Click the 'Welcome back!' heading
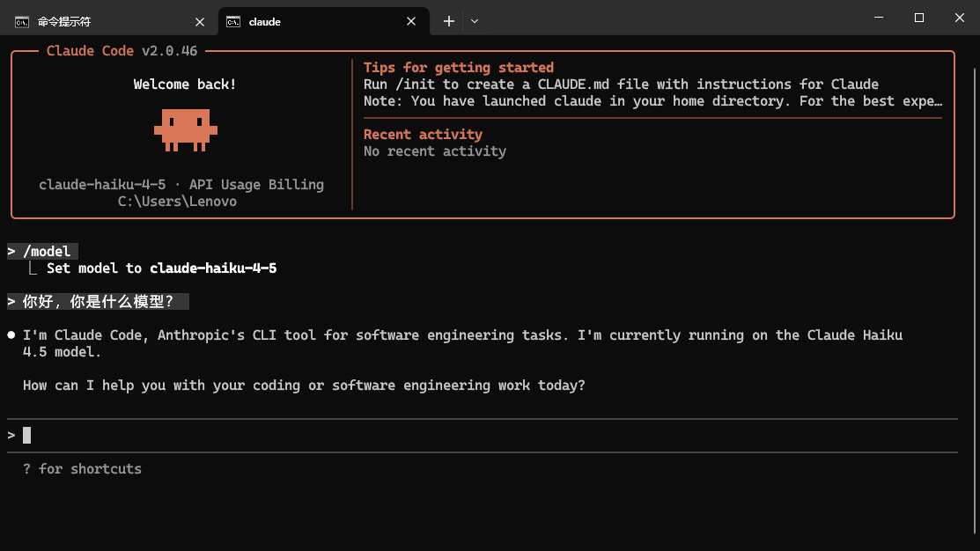980x551 pixels. pyautogui.click(x=185, y=84)
